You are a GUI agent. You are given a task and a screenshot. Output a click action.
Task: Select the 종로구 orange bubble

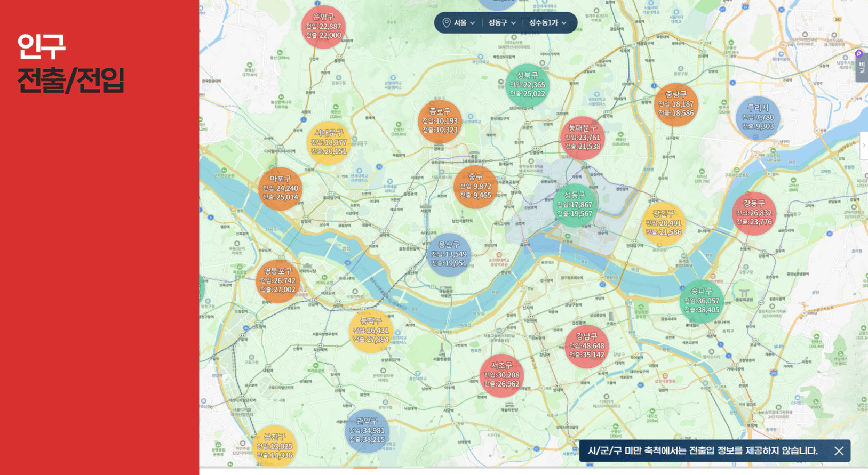click(440, 121)
